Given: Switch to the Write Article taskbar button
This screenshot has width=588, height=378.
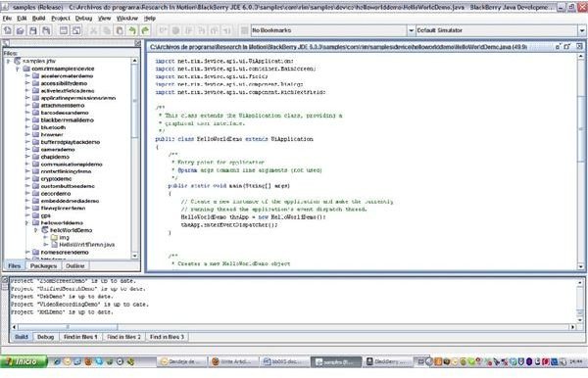Looking at the screenshot, I should pyautogui.click(x=234, y=361).
